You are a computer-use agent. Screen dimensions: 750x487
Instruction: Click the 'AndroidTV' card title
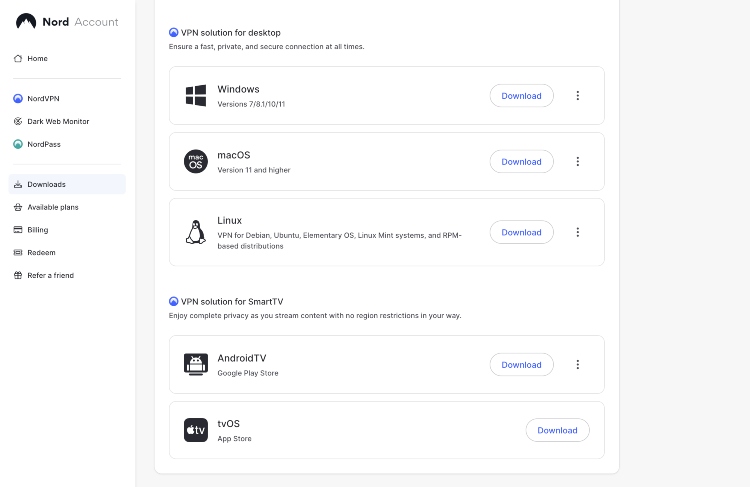[242, 358]
